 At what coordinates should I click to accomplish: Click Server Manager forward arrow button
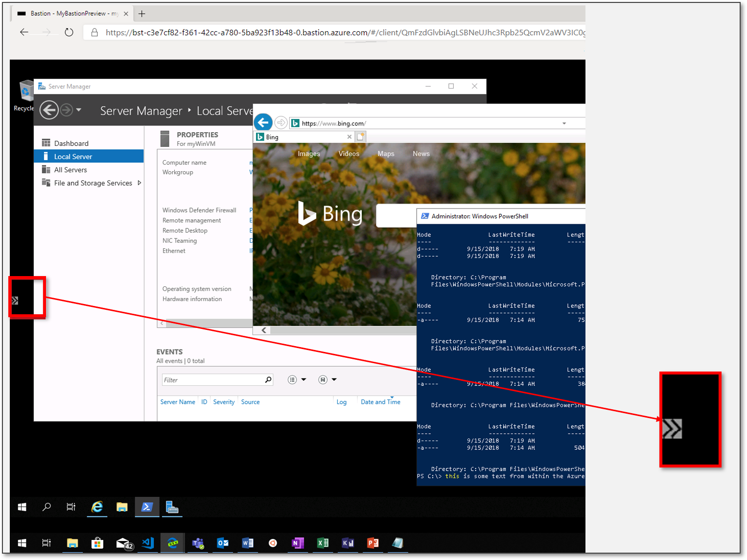pyautogui.click(x=67, y=110)
